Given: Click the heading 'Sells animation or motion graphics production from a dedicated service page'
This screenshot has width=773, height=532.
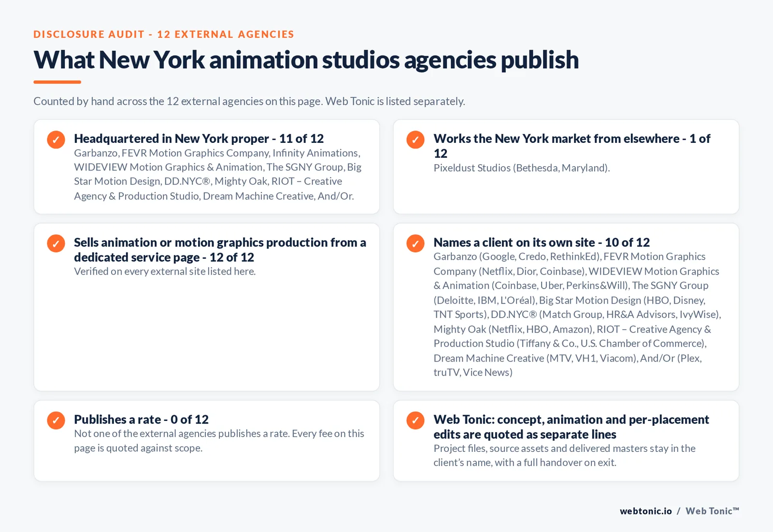Looking at the screenshot, I should (220, 250).
